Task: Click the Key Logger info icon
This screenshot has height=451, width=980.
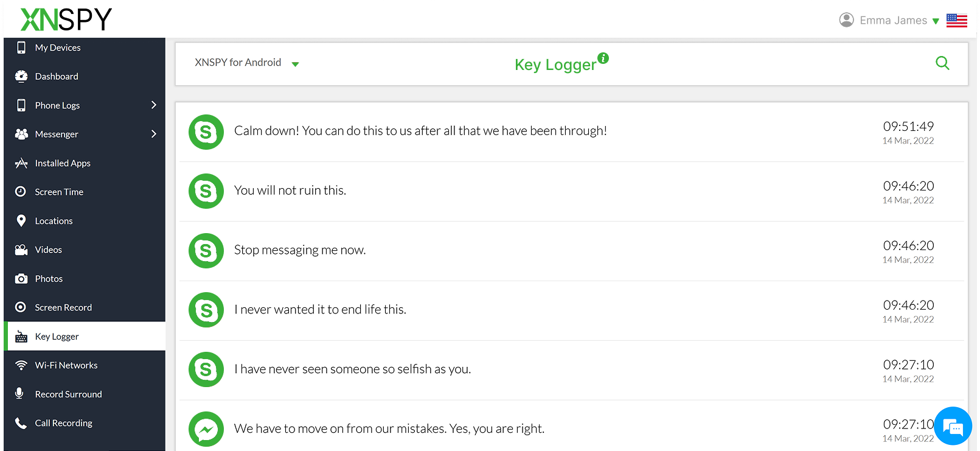Action: point(603,58)
